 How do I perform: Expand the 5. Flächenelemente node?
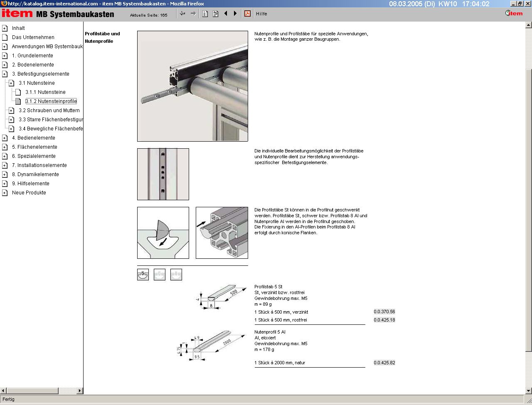(5, 147)
